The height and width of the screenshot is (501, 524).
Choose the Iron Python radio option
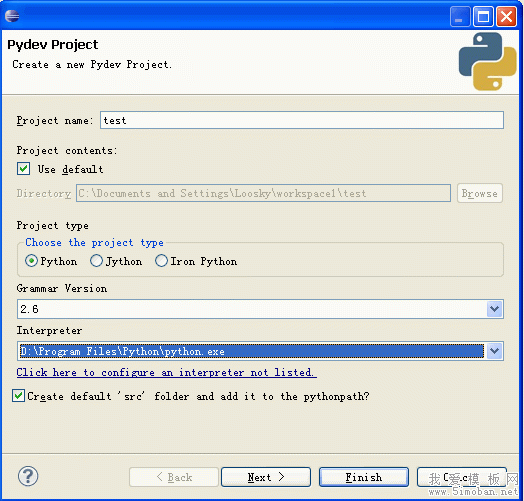point(161,261)
